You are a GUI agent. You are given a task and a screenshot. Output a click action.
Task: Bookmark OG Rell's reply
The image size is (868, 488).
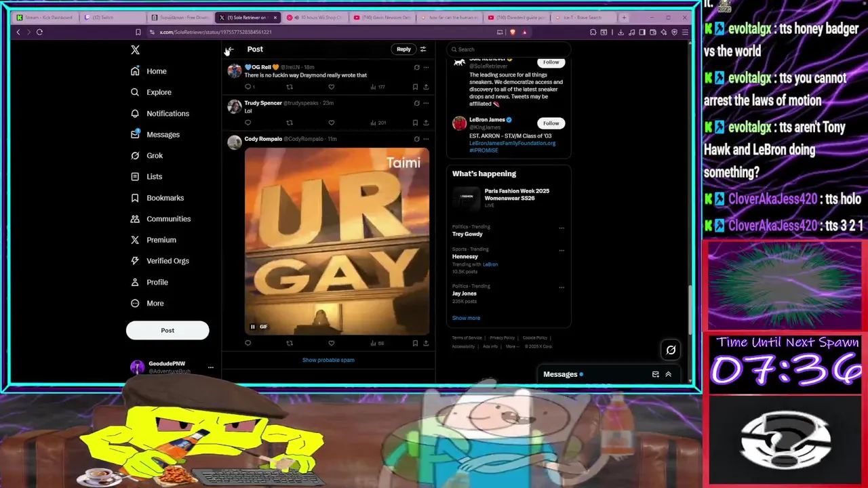415,87
